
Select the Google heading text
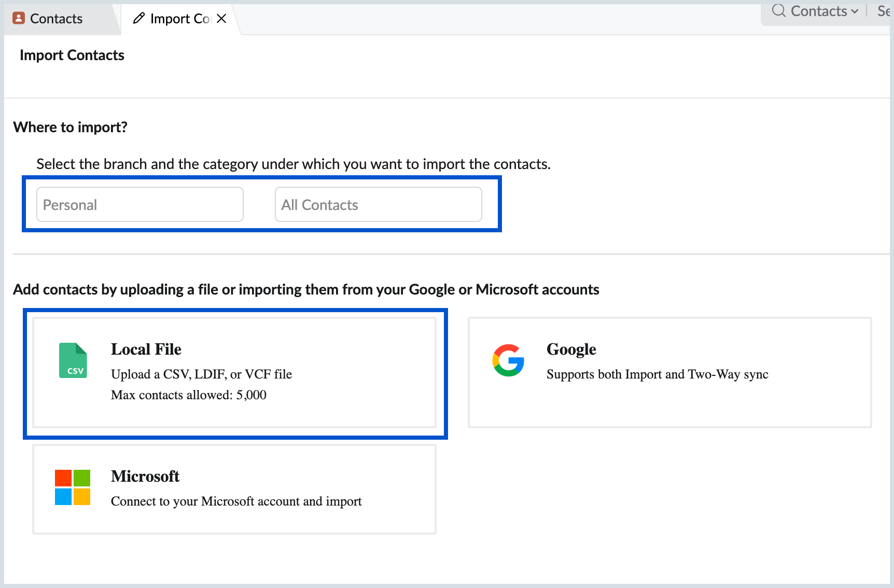click(571, 349)
